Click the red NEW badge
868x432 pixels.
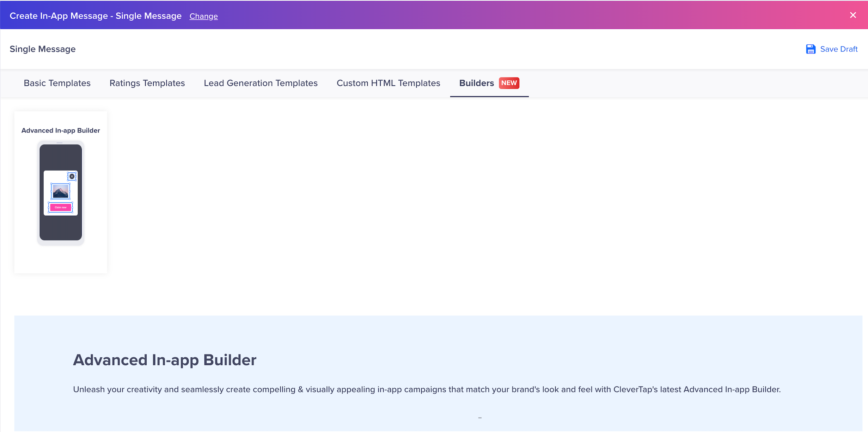point(509,83)
